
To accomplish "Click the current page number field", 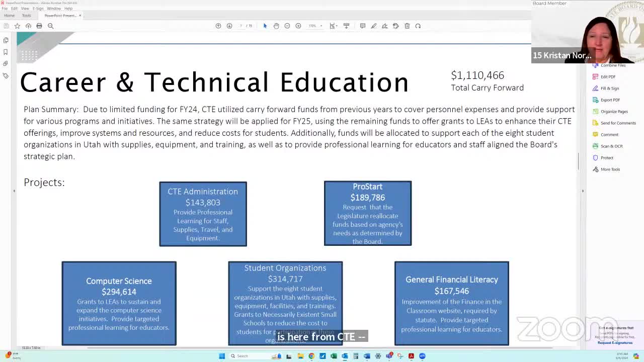I will [x=242, y=26].
